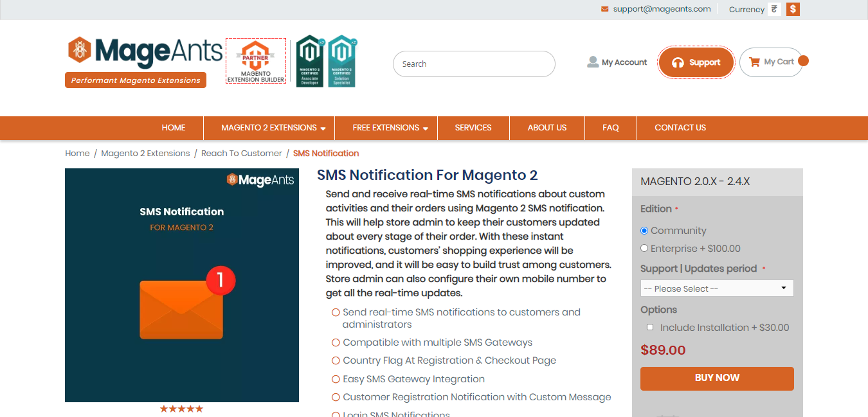Click the Search input field
The image size is (868, 417).
474,64
